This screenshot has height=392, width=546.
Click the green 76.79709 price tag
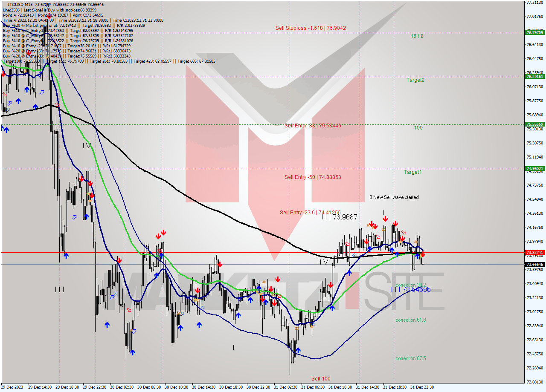535,32
